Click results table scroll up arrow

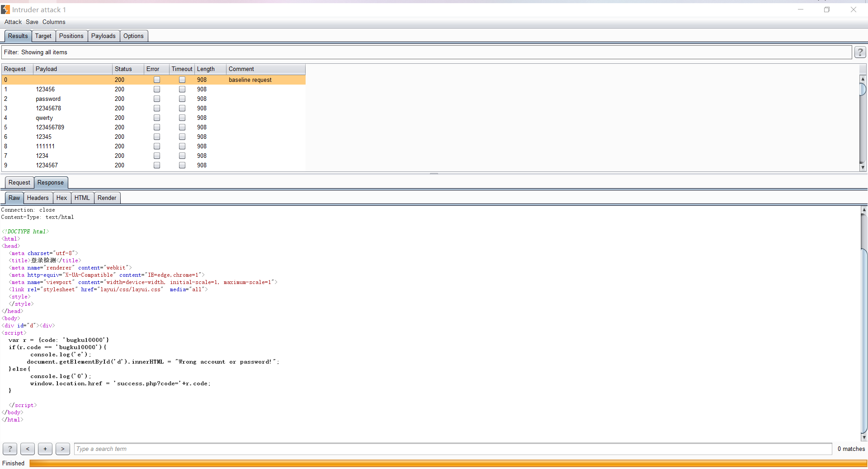(863, 79)
